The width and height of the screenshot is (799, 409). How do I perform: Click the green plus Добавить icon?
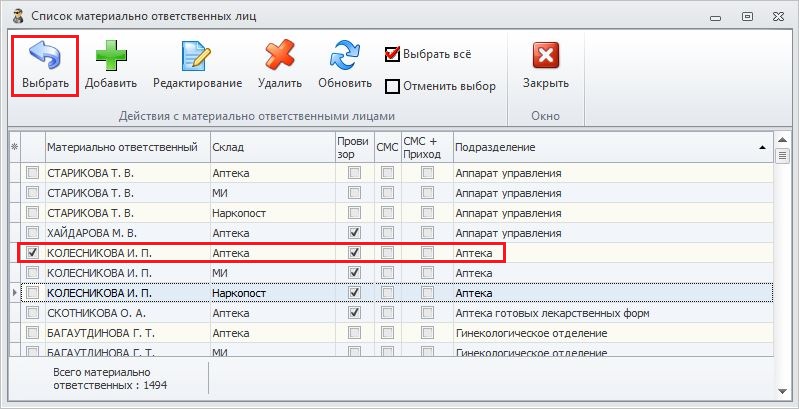[x=110, y=56]
